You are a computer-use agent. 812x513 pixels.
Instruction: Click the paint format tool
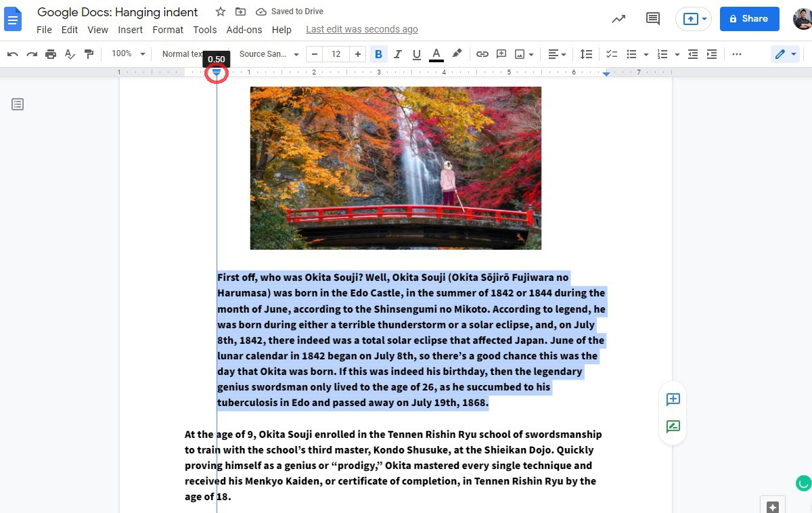(89, 53)
